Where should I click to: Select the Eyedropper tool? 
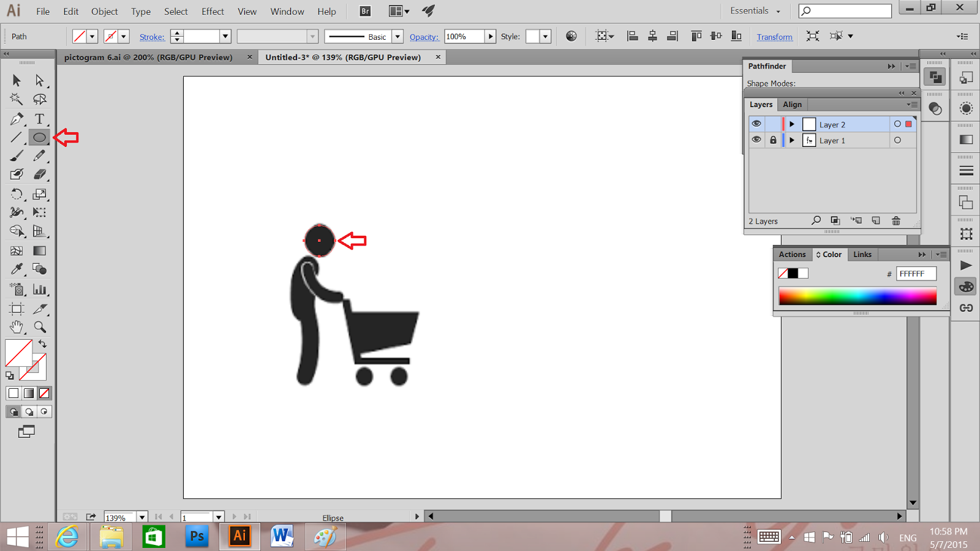click(17, 269)
